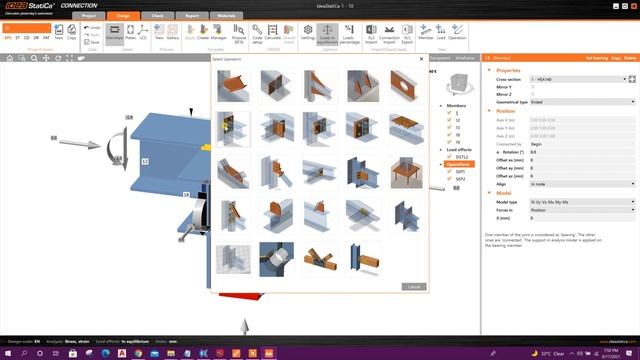Click Set bearing in member panel header
The width and height of the screenshot is (640, 360).
(x=597, y=58)
